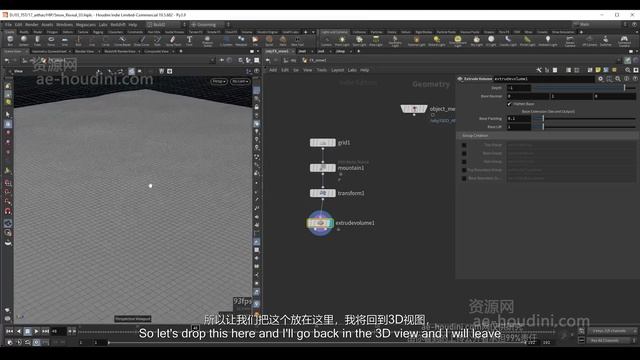This screenshot has height=360, width=640.
Task: Click the current frame number field
Action: (58, 331)
